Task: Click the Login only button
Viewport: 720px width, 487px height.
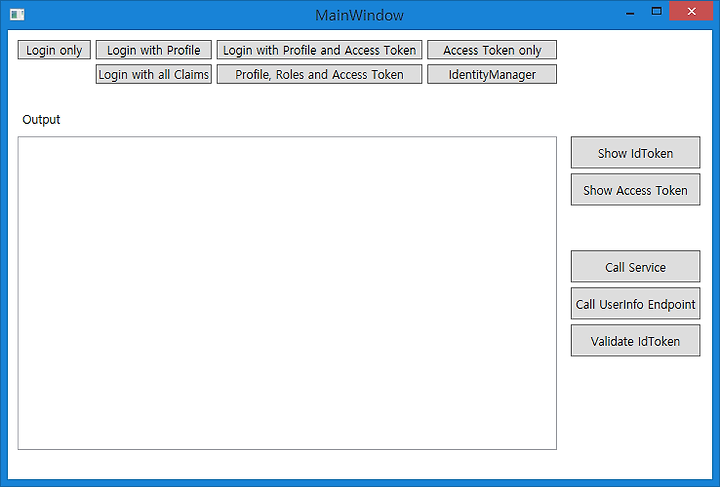Action: point(54,50)
